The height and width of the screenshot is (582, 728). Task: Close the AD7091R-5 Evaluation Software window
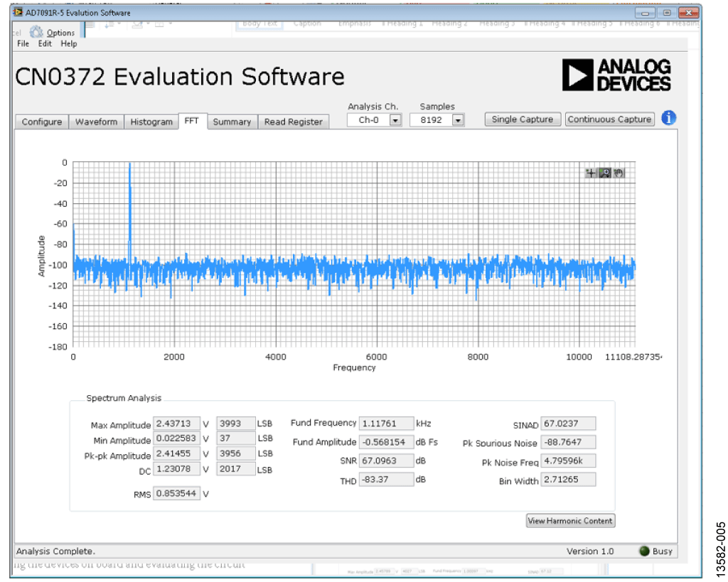pos(689,13)
